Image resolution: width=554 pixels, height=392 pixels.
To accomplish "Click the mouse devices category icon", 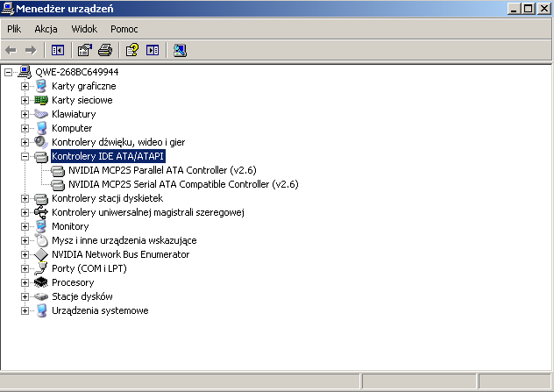I will (41, 240).
